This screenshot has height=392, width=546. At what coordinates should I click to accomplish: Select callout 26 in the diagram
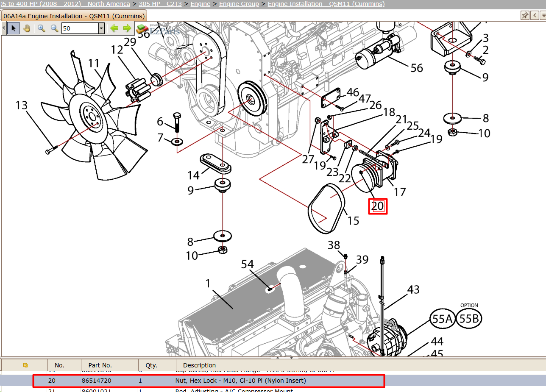[x=376, y=105]
